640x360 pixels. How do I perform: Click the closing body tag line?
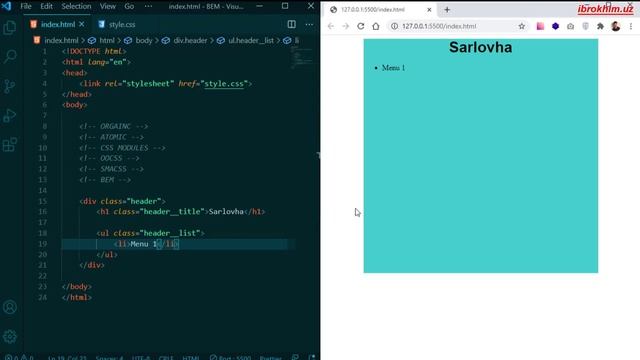pos(77,287)
